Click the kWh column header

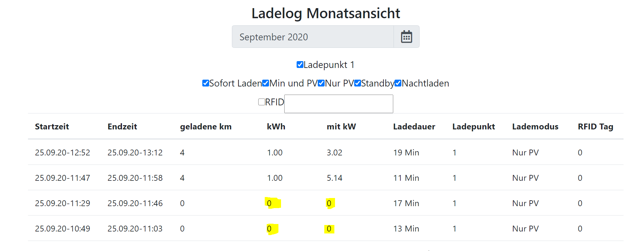point(276,126)
